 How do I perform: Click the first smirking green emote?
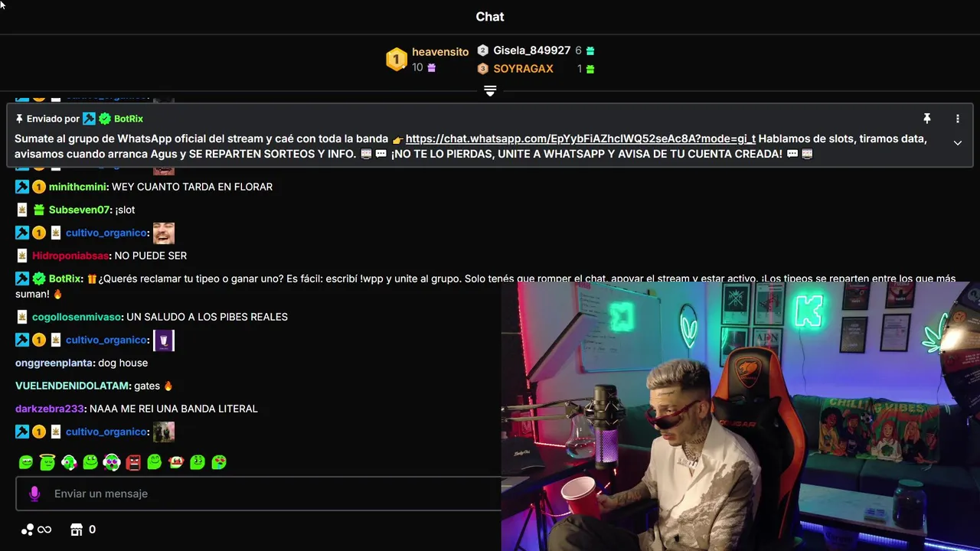[26, 462]
